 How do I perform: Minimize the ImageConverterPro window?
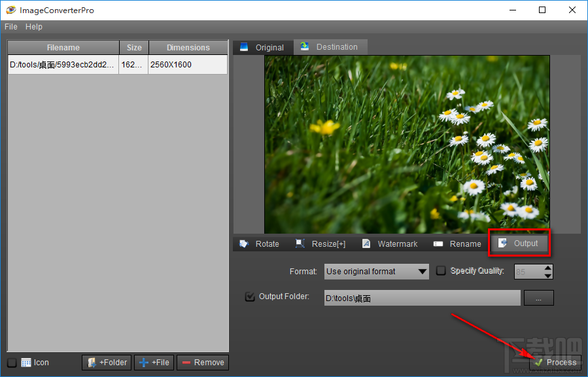(513, 10)
